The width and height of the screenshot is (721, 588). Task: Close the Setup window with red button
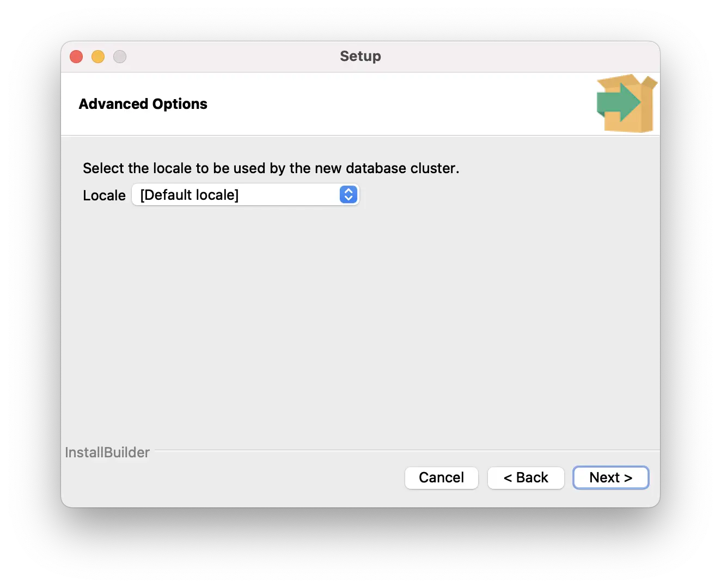click(x=76, y=57)
